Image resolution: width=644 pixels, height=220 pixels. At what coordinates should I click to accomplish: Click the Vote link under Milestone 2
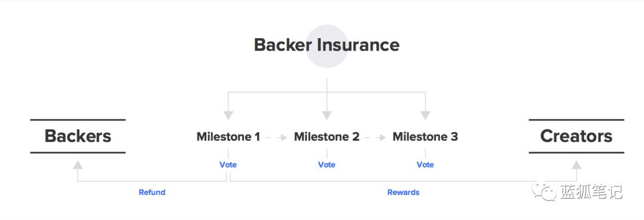click(x=327, y=165)
